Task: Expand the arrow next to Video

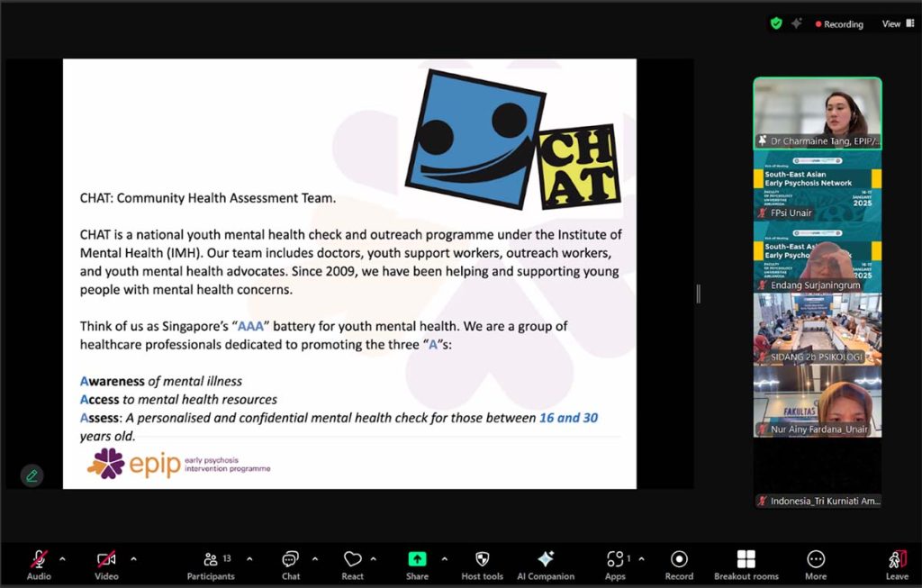Action: coord(133,559)
